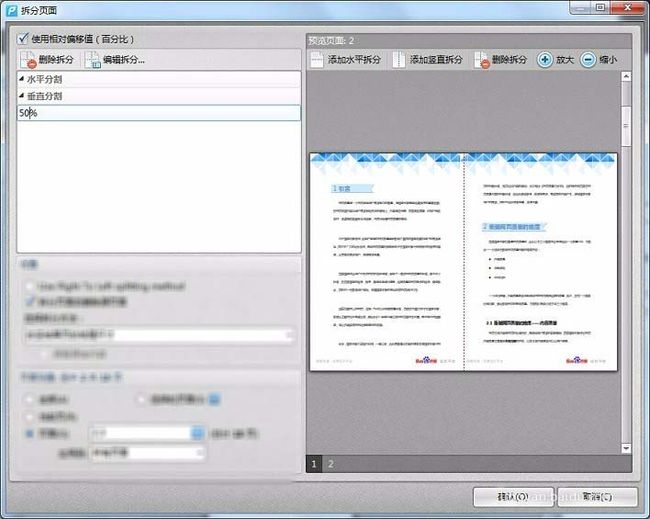Open 编辑拆分... from the left toolbar
650x519 pixels.
[x=115, y=60]
